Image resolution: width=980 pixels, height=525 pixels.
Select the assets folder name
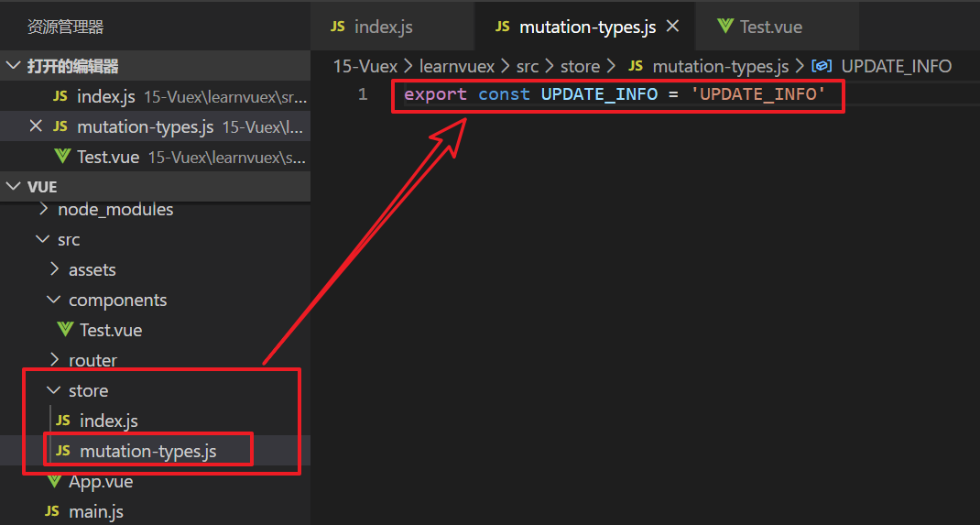click(93, 270)
